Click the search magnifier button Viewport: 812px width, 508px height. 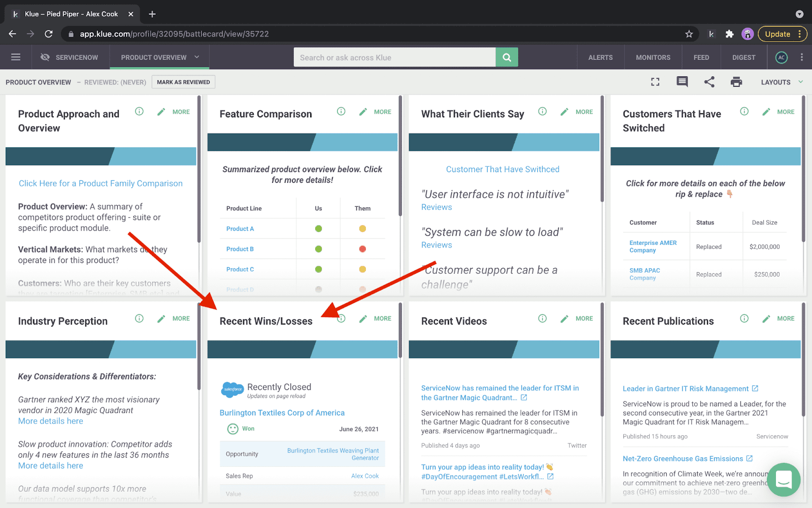506,57
